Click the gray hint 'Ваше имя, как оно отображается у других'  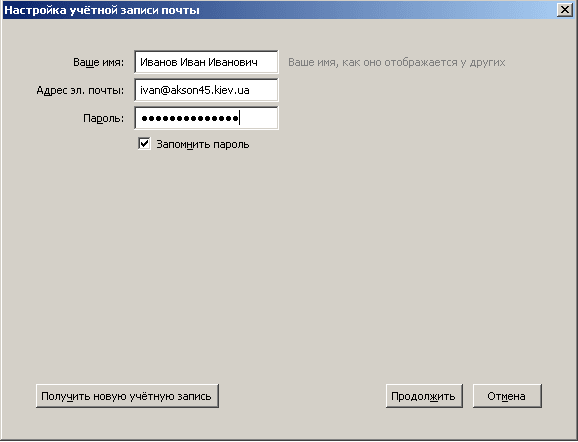pos(396,62)
